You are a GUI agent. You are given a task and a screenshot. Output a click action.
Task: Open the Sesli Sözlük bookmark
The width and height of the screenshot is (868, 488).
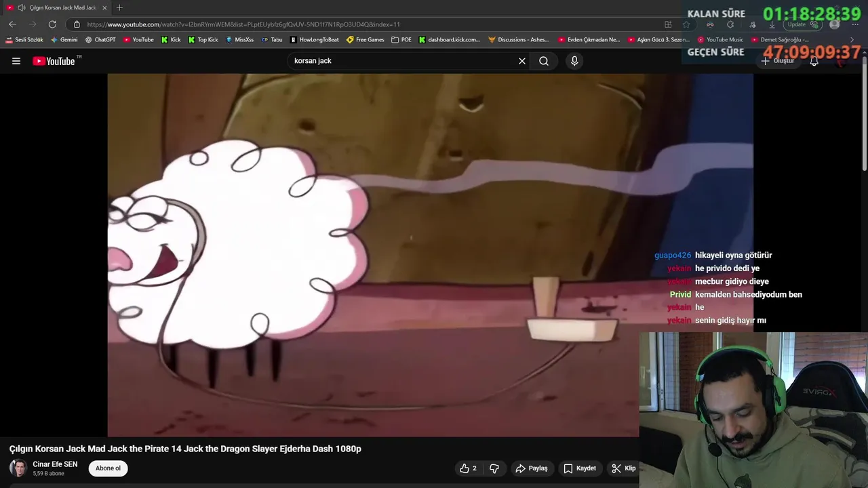click(x=24, y=40)
